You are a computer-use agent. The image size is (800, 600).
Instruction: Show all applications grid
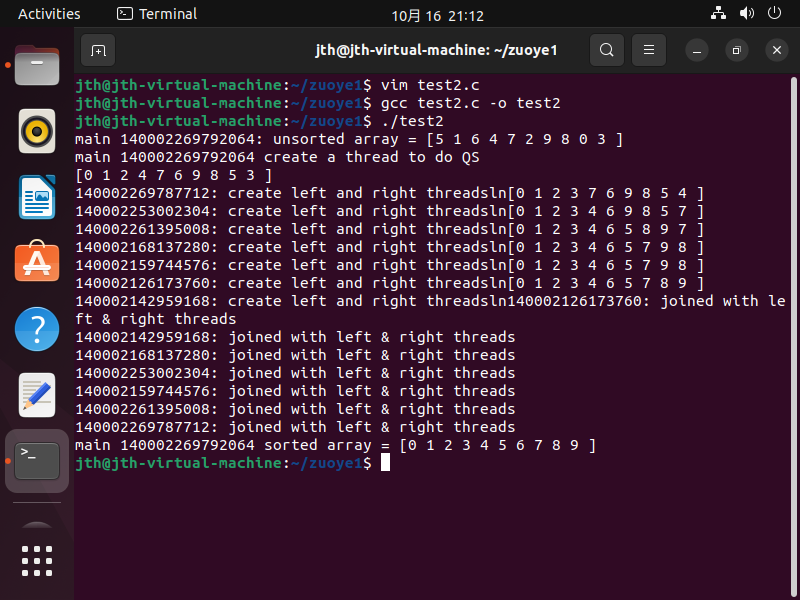pos(37,561)
